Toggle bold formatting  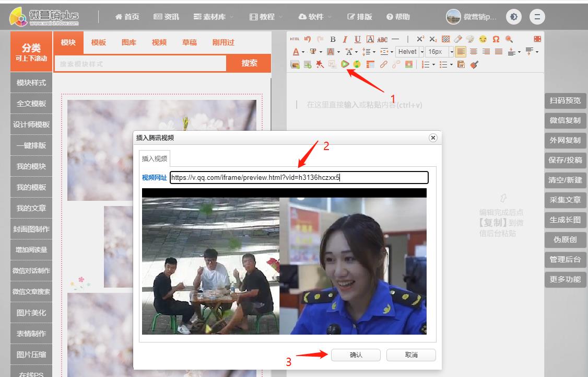[333, 39]
